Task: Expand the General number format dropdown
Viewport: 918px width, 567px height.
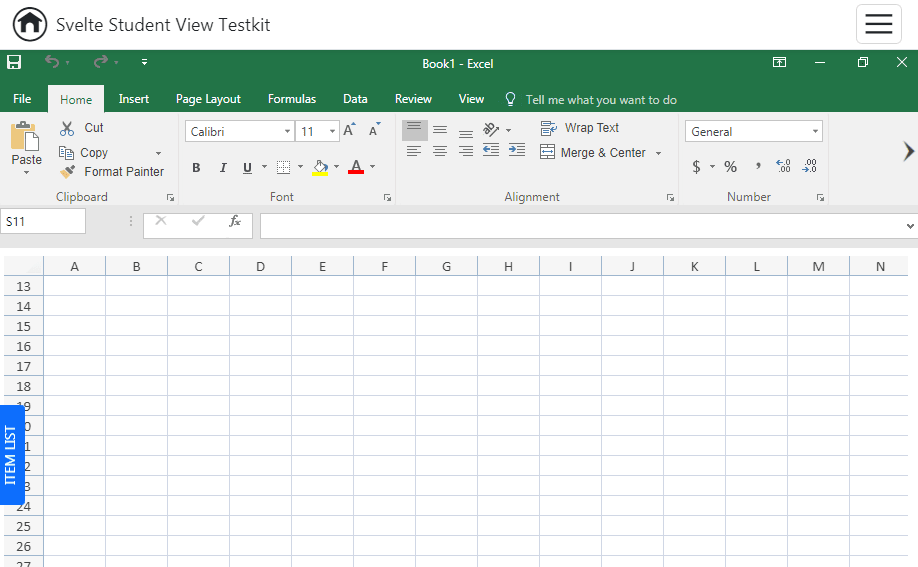Action: pos(815,132)
